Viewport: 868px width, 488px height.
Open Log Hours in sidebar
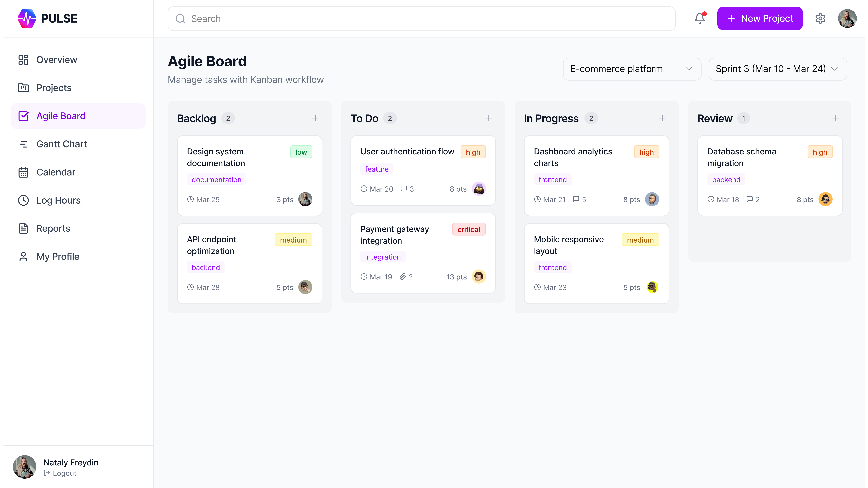78,200
